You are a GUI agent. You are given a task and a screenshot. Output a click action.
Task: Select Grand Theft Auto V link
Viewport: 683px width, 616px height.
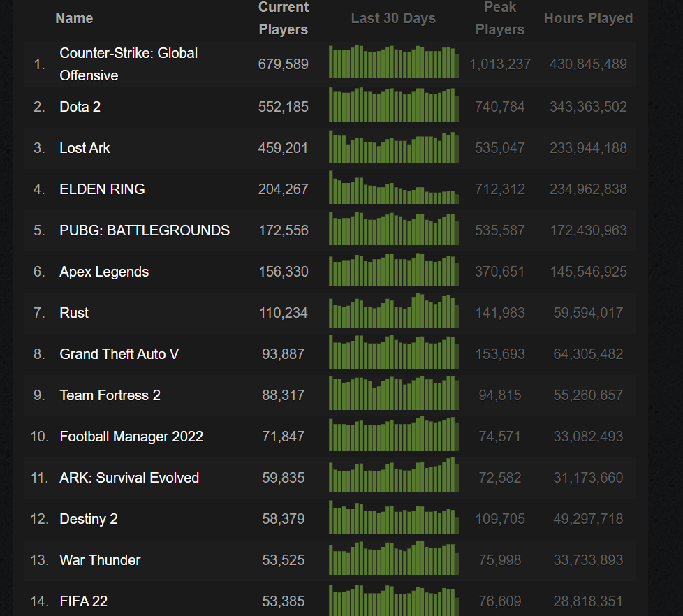click(119, 354)
